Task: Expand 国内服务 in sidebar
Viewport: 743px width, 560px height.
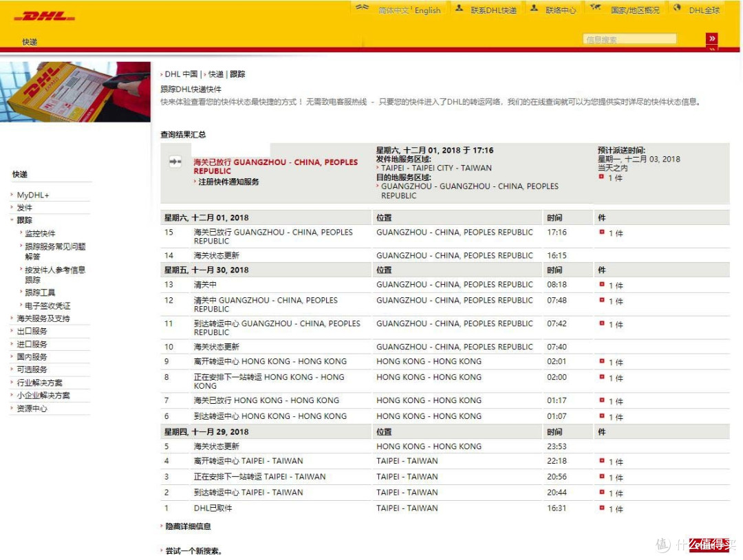Action: pos(32,357)
